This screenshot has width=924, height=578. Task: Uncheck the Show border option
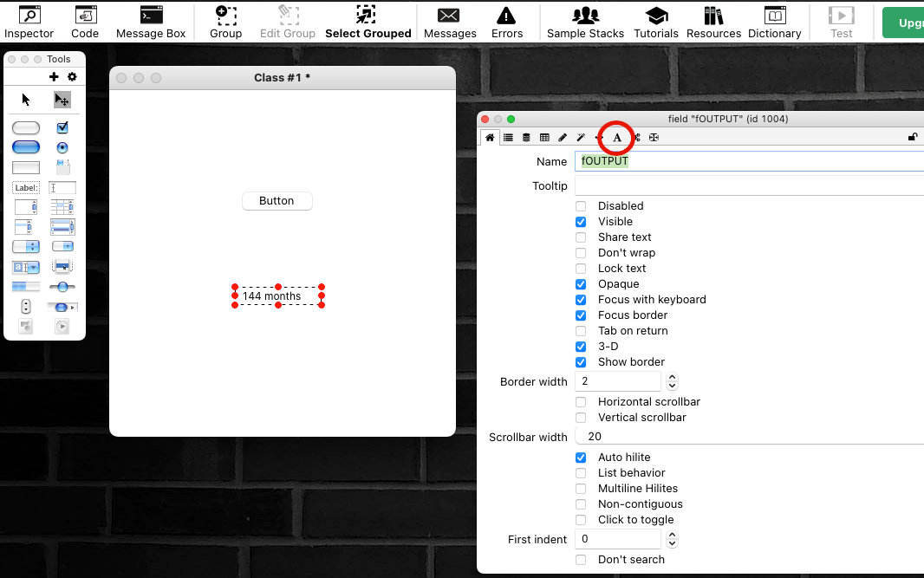tap(581, 362)
